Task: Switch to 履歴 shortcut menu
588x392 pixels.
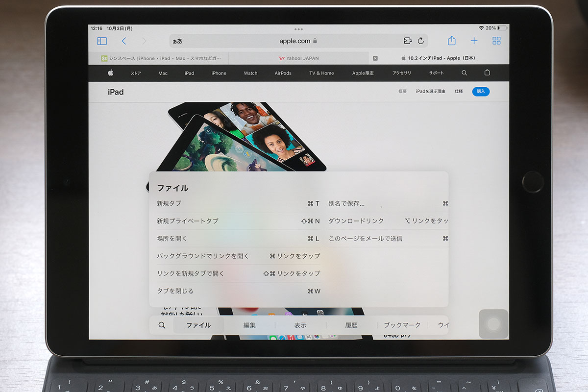Action: [x=351, y=325]
